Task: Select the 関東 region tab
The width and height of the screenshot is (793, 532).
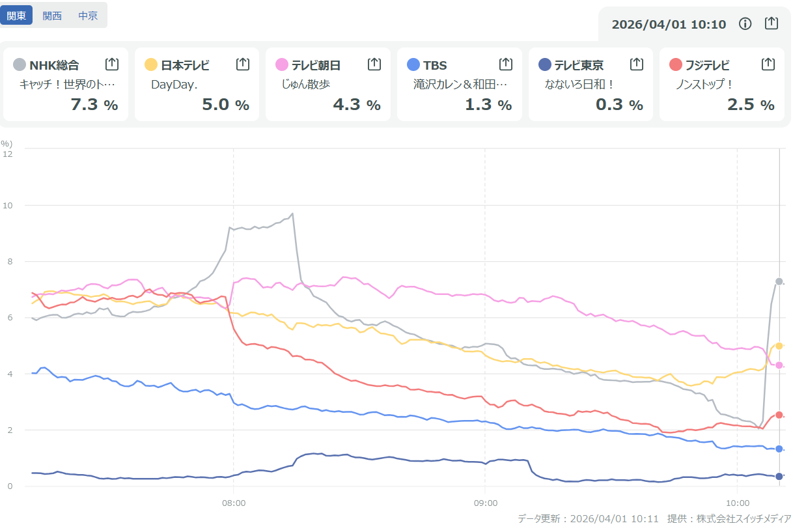Action: pyautogui.click(x=16, y=16)
